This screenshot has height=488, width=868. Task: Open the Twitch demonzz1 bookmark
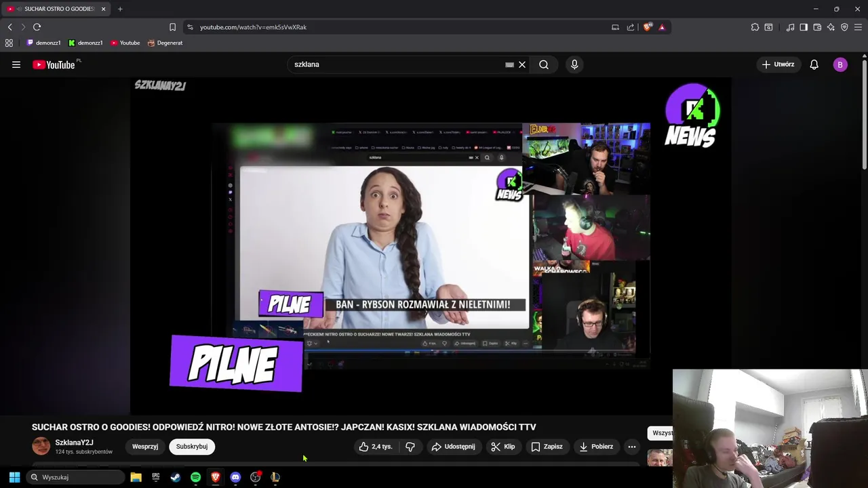[x=44, y=43]
